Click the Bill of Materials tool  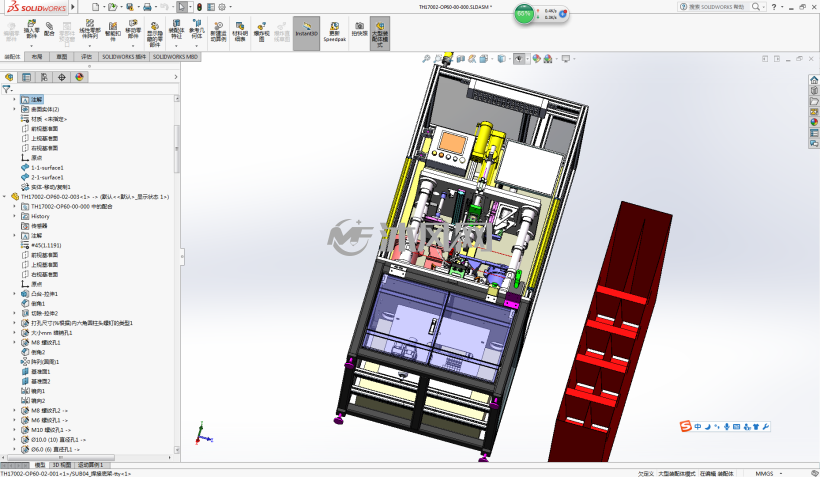240,31
